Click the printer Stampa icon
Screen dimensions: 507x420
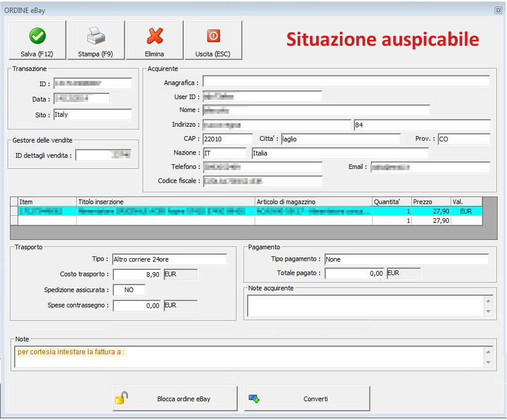(x=96, y=36)
